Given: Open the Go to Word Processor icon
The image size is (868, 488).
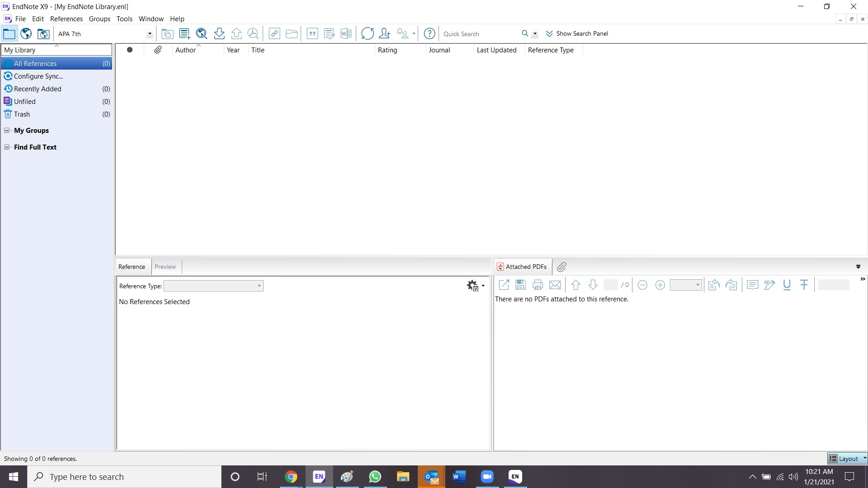Looking at the screenshot, I should [x=346, y=33].
